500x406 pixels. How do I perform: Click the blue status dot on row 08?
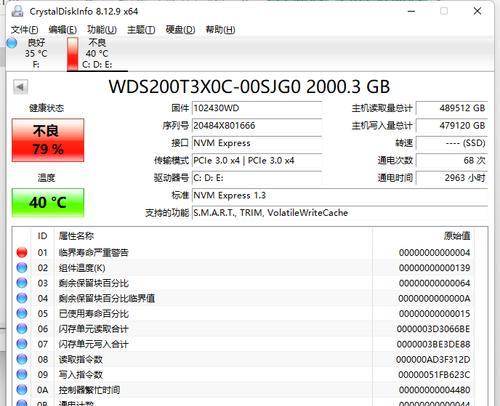22,359
